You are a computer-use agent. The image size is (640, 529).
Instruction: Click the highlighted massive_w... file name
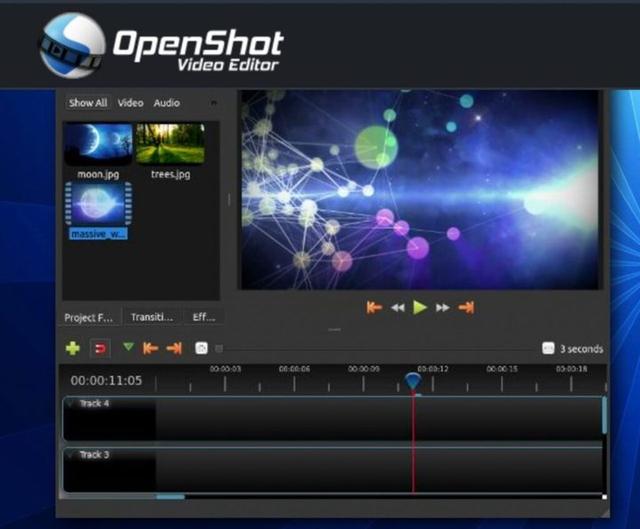tap(98, 234)
